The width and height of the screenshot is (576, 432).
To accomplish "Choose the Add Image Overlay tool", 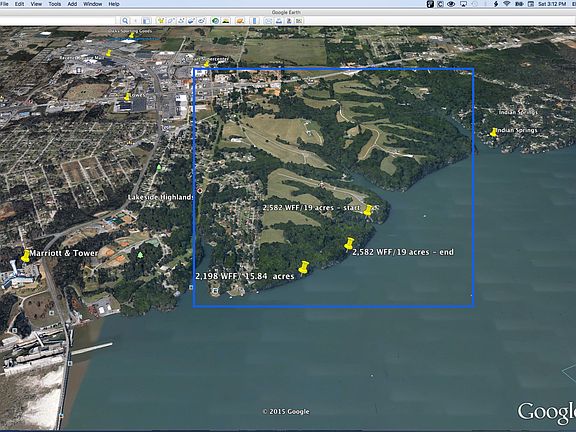I will click(191, 21).
